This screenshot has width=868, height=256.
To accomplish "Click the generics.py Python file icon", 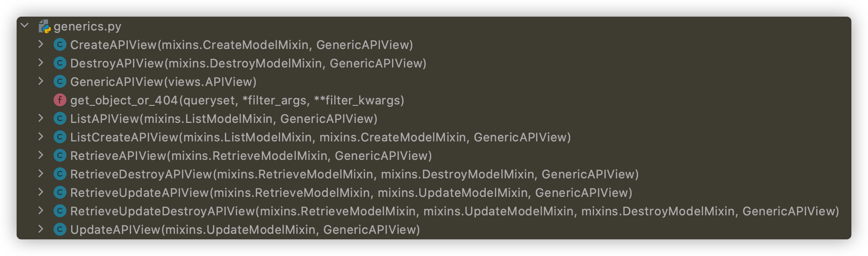I will [45, 26].
